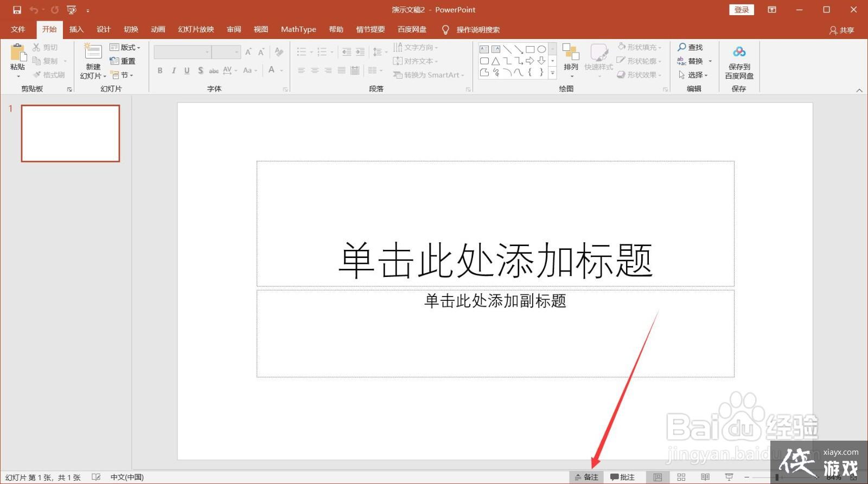The height and width of the screenshot is (484, 868).
Task: Open the Layout (版式) dropdown
Action: [x=125, y=47]
